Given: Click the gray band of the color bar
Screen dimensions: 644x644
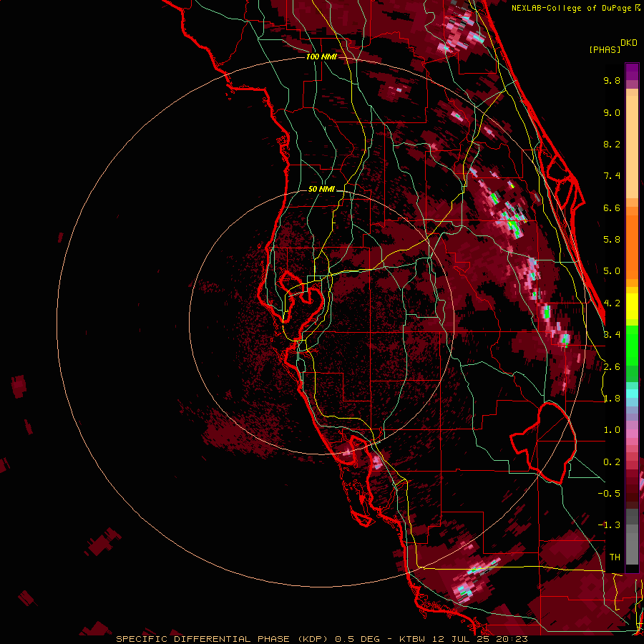Looking at the screenshot, I should [632, 537].
